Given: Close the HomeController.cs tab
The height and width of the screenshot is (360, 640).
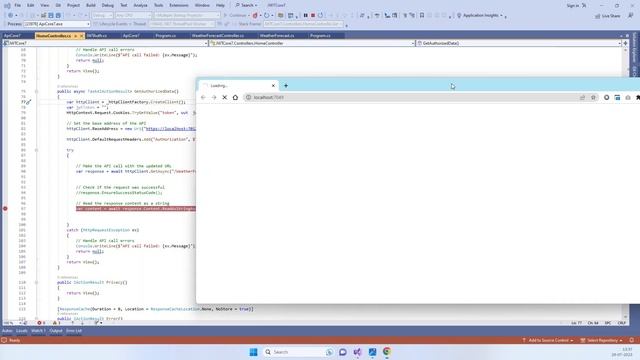Looking at the screenshot, I should point(81,36).
